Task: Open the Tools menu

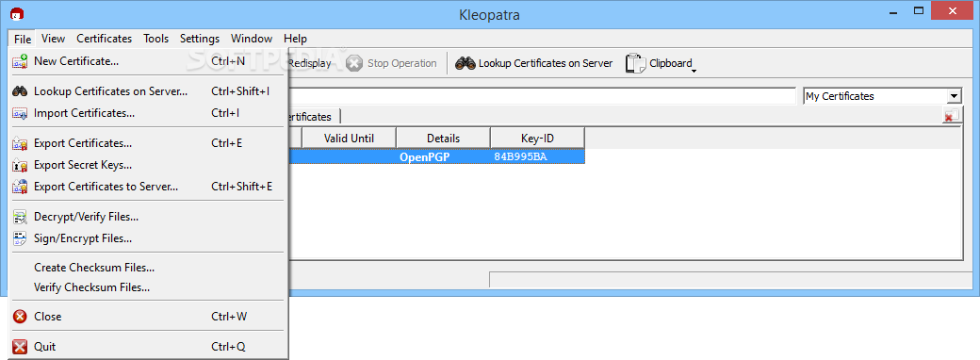Action: [156, 39]
